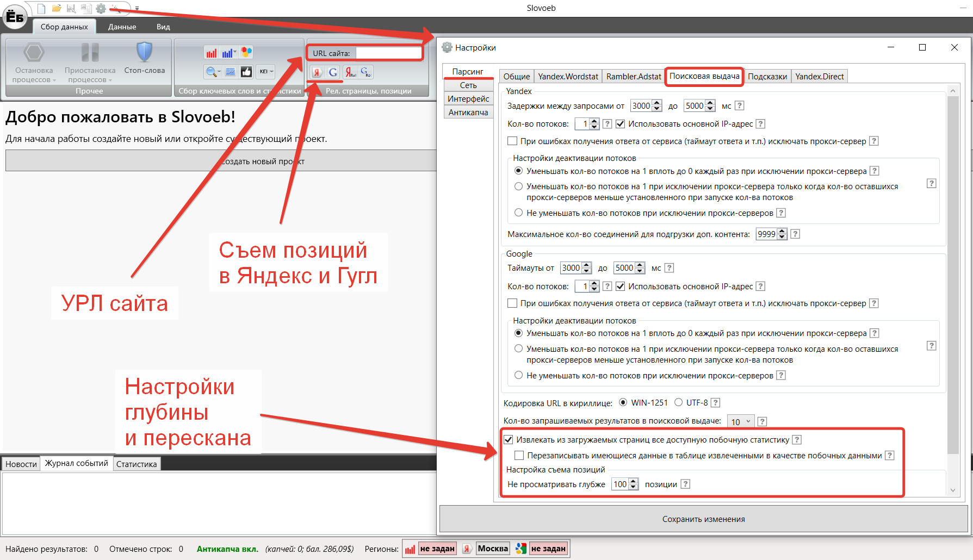Screen dimensions: 973x560
Task: Open 'Подсказки' settings tab
Action: 767,77
